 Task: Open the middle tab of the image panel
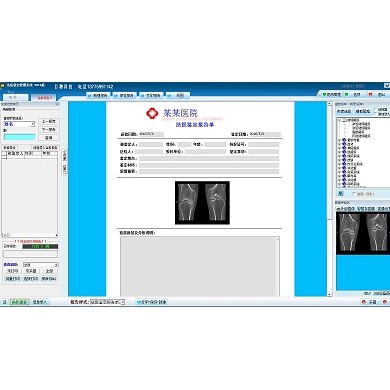click(366, 209)
